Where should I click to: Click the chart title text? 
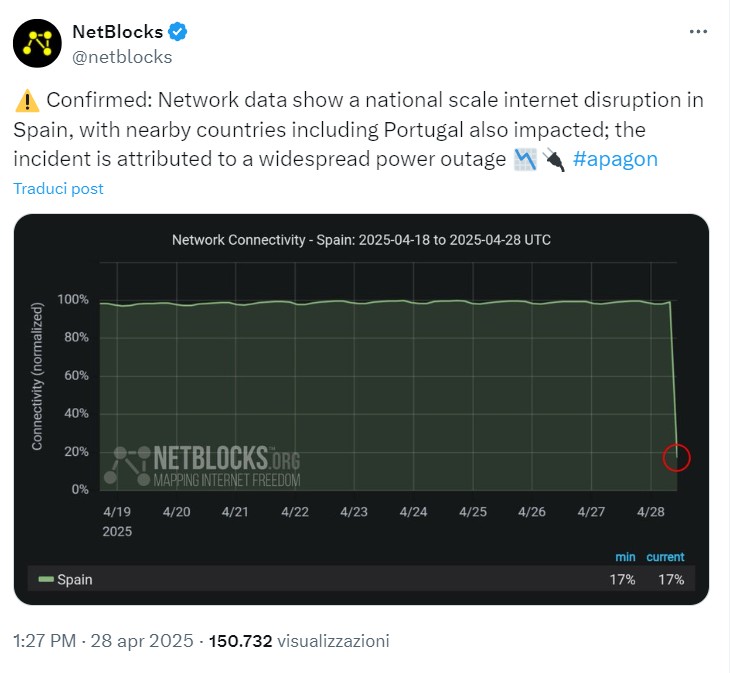pyautogui.click(x=361, y=240)
